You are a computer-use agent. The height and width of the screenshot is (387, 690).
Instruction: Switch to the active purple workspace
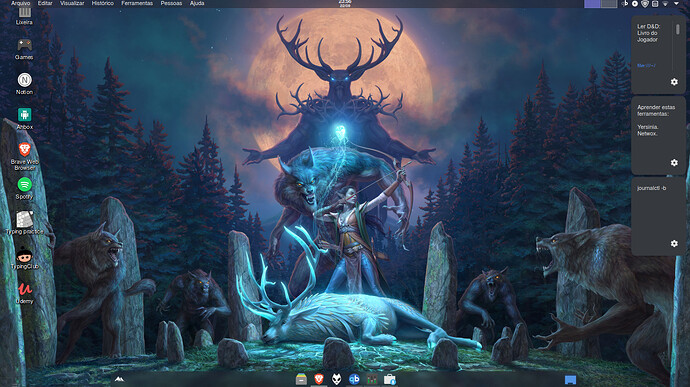[592, 4]
